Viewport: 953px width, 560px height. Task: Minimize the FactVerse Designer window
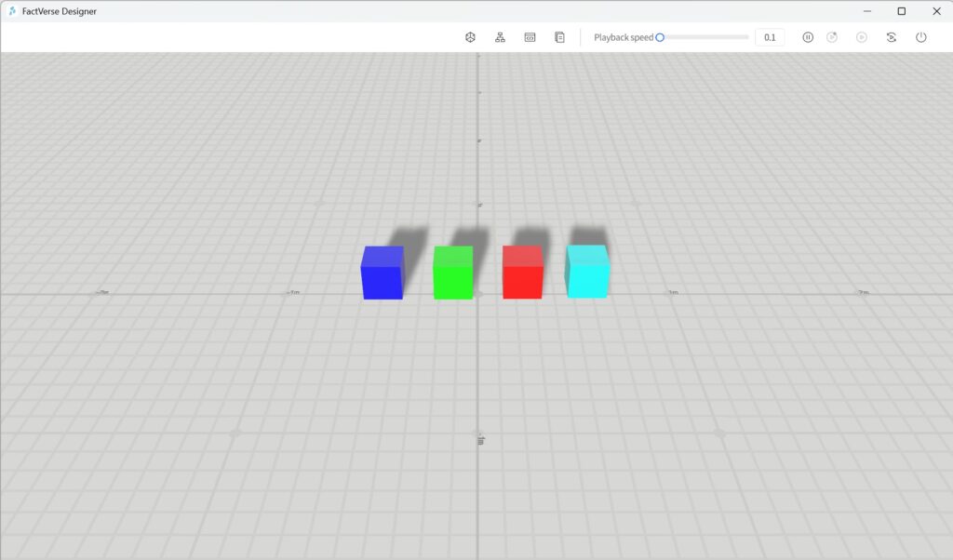(866, 11)
